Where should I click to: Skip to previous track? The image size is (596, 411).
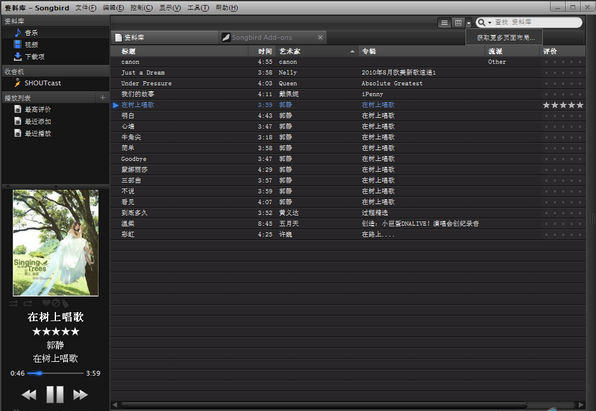point(29,395)
